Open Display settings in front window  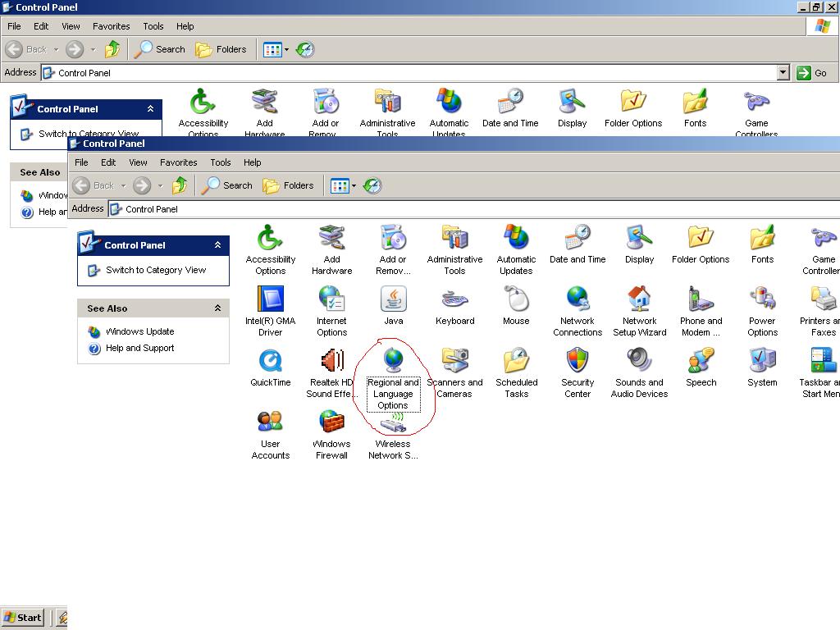pos(639,244)
